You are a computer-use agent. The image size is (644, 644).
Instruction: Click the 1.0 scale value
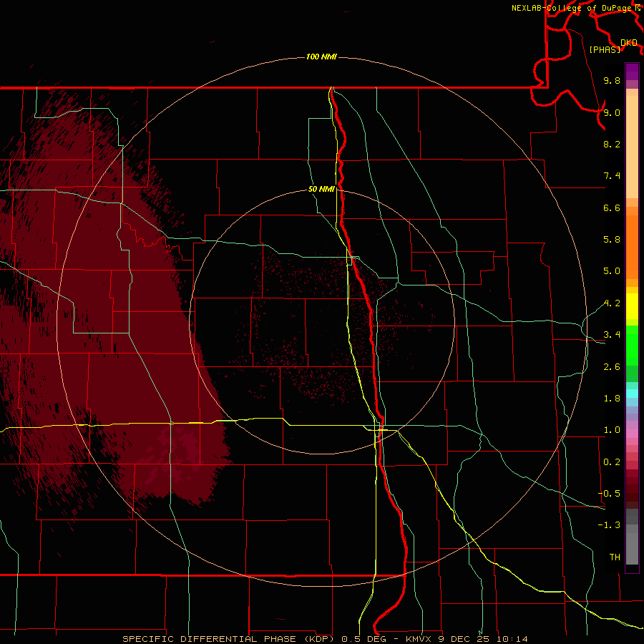pyautogui.click(x=612, y=430)
